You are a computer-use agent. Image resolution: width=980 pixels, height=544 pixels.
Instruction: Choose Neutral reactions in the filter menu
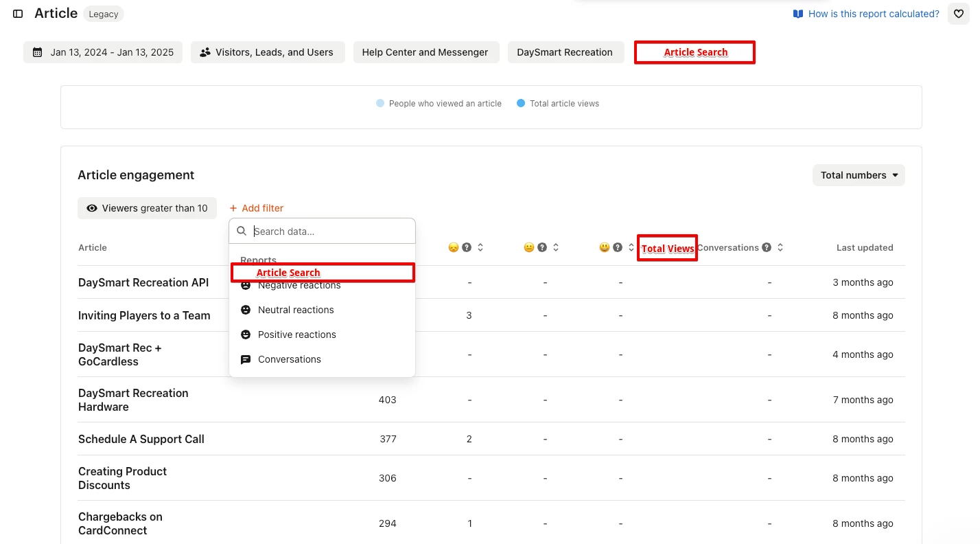[323, 310]
